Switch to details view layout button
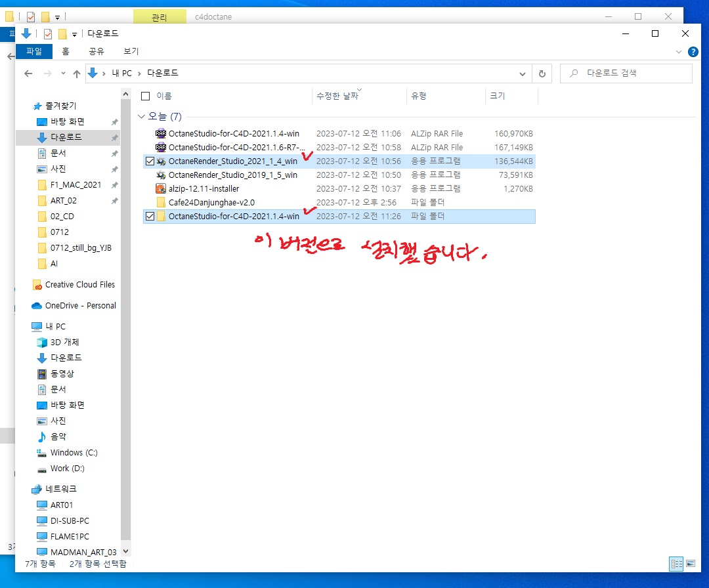This screenshot has width=709, height=588. pos(676,564)
